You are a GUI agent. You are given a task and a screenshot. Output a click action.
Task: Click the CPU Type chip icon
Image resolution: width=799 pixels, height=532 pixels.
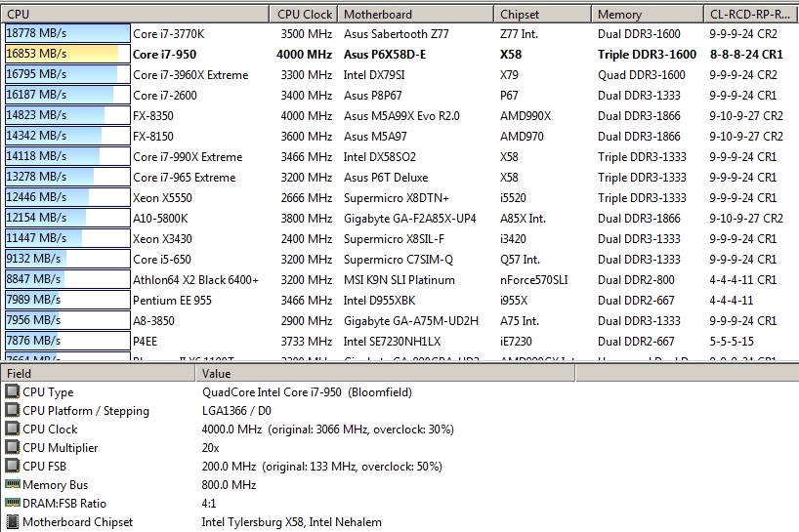coord(12,392)
